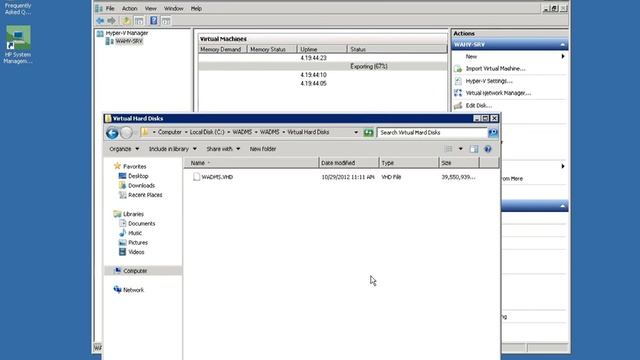The image size is (640, 360).
Task: Click the search magnifier icon in Explorer
Action: point(493,133)
